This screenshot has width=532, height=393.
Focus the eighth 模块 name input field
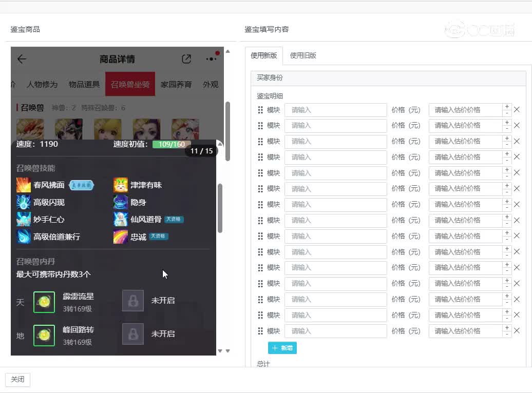coord(335,221)
